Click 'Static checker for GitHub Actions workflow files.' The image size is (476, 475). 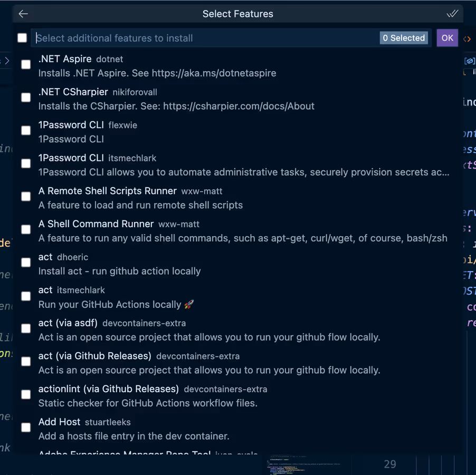coord(148,403)
